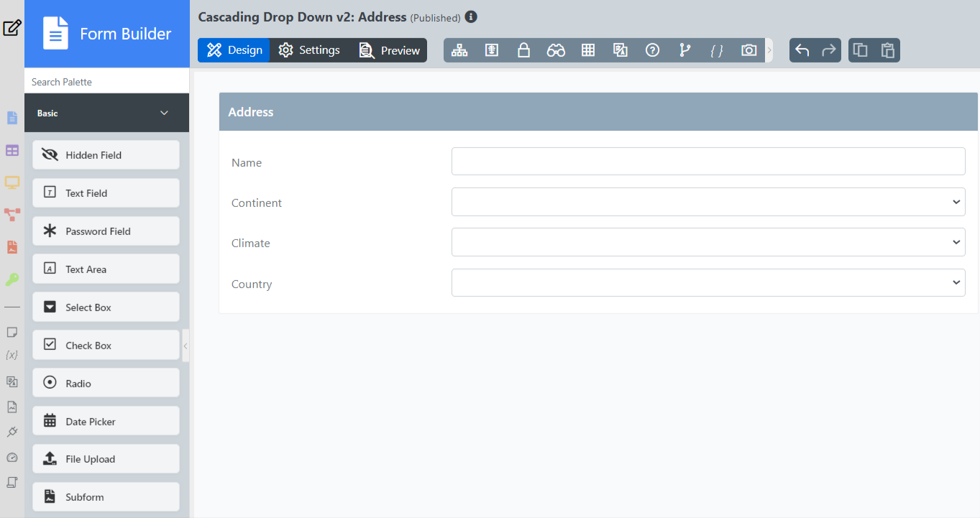This screenshot has width=980, height=518.
Task: Click the edit pencil icon at top-left corner
Action: (x=12, y=28)
